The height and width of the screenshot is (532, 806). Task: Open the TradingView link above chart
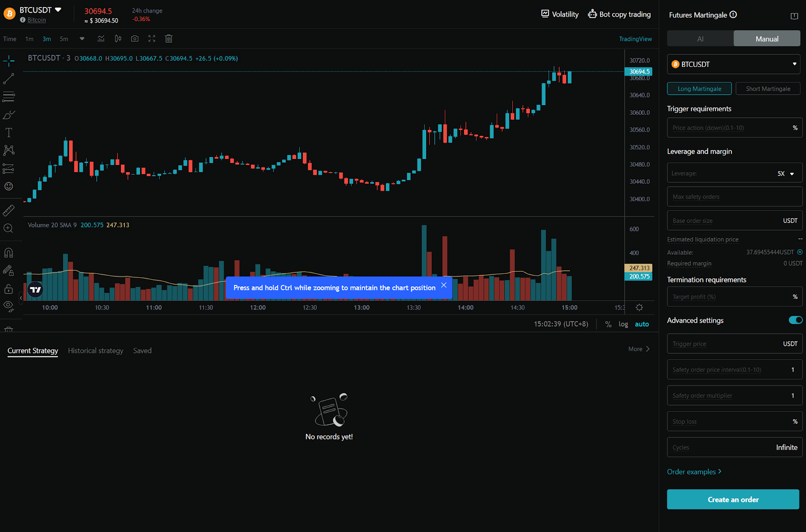point(635,39)
